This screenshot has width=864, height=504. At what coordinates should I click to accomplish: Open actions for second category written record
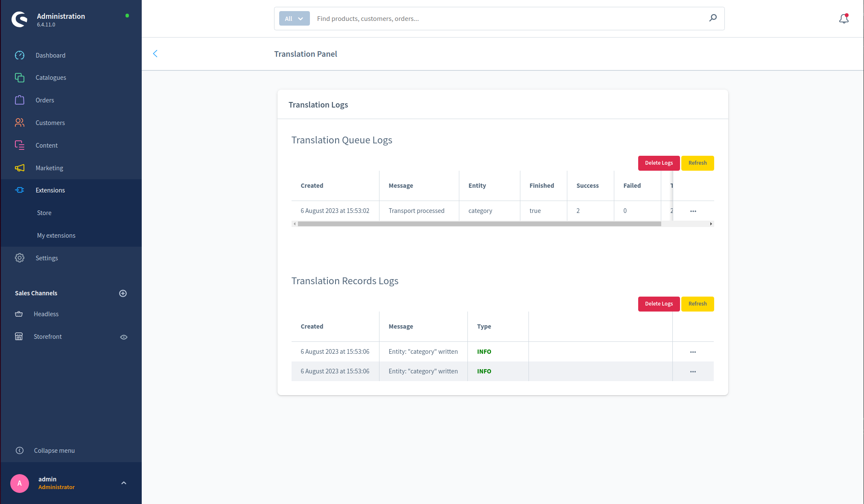(693, 371)
